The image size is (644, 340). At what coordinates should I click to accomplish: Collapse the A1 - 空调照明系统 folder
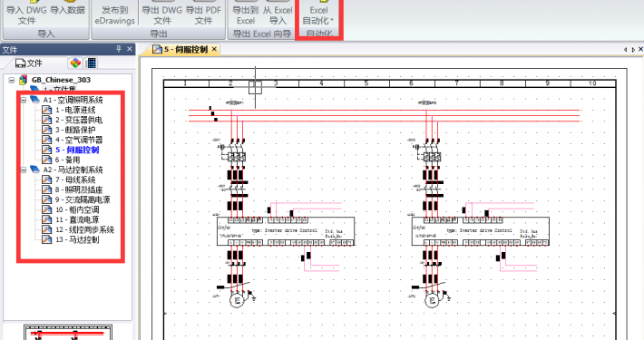click(24, 100)
